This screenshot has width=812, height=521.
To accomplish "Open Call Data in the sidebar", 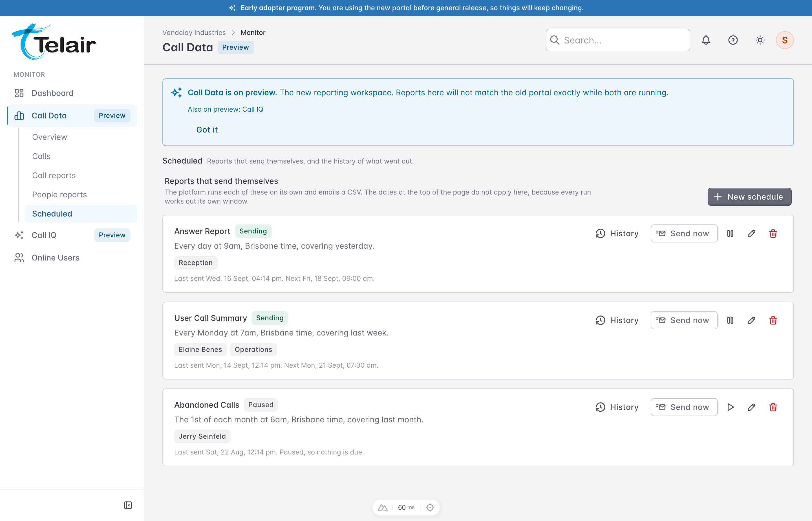I will (72, 116).
